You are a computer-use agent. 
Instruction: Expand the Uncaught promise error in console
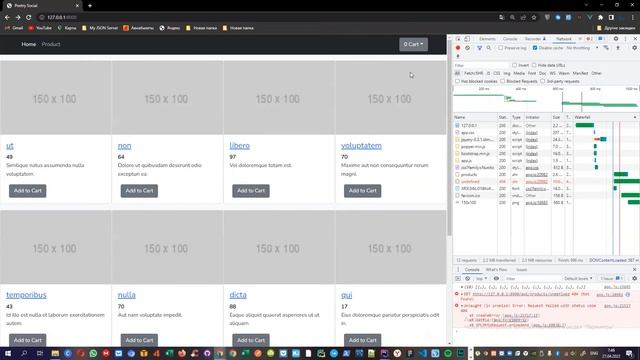pos(462,305)
